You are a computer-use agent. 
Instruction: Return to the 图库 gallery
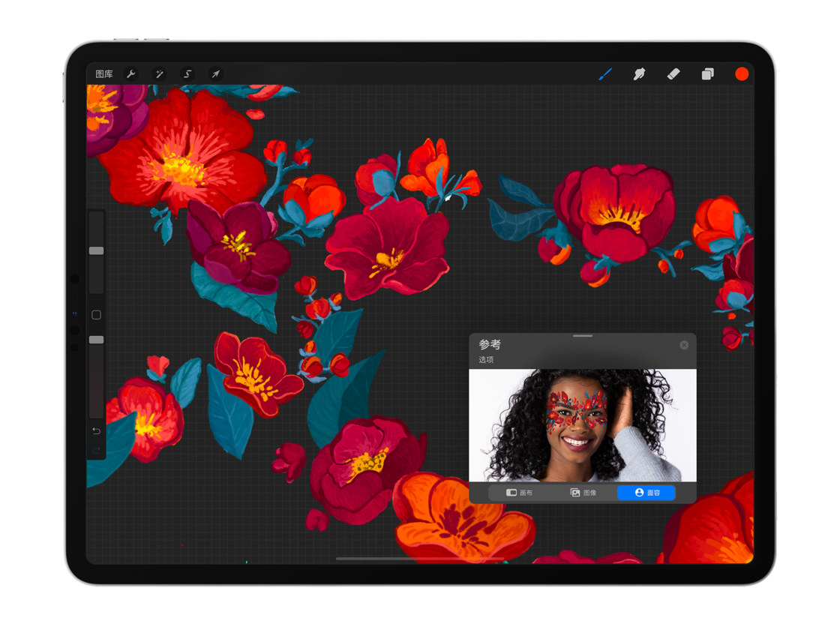(x=104, y=74)
